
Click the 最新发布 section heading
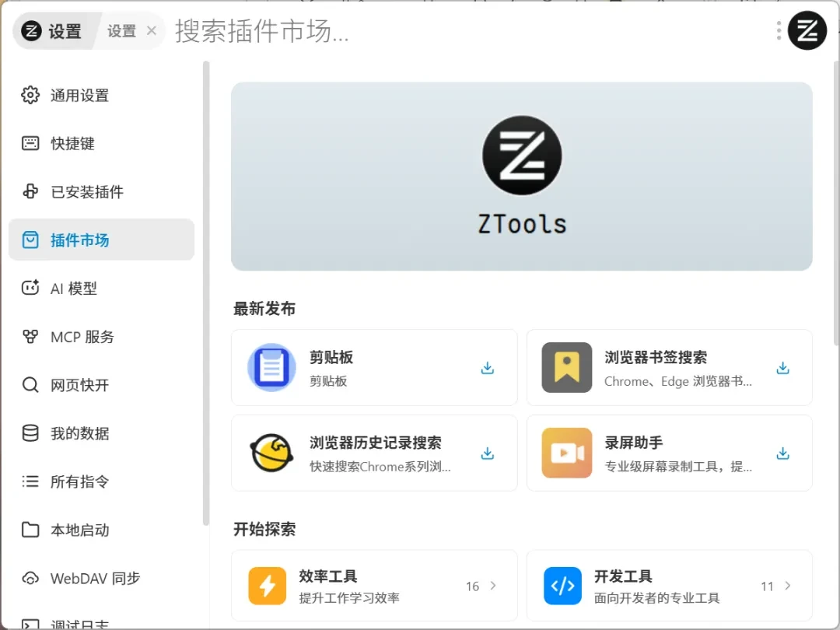[x=264, y=309]
